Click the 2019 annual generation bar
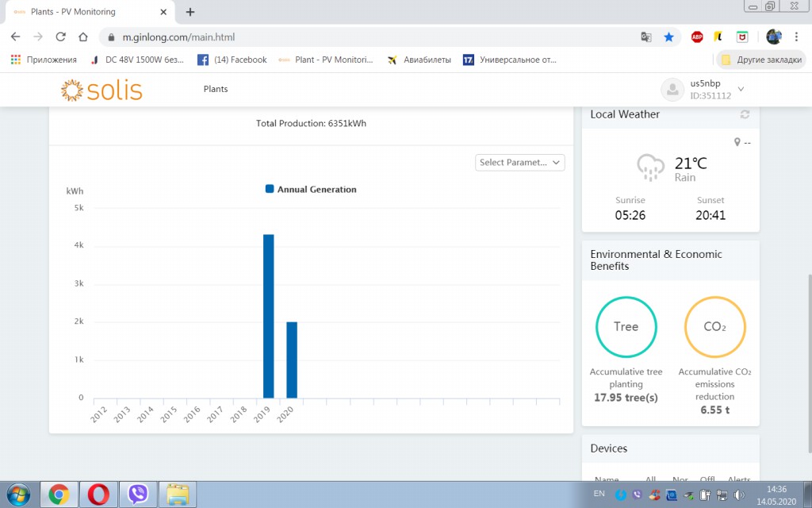 point(268,316)
